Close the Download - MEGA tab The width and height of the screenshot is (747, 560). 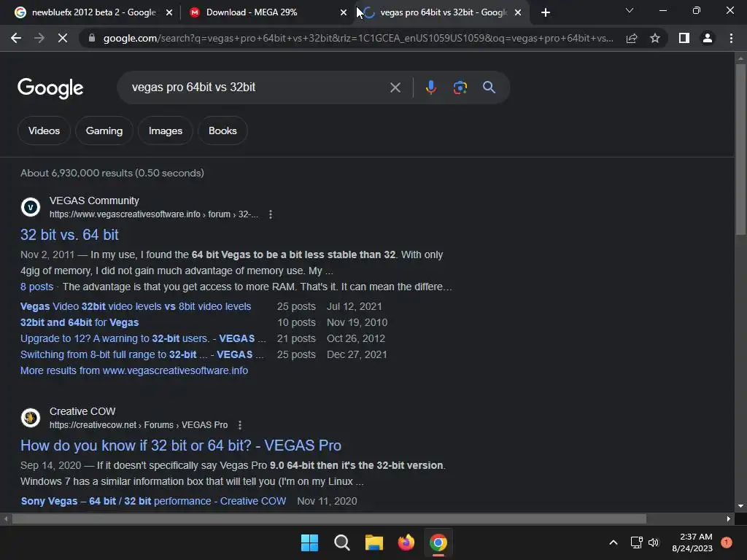point(344,12)
